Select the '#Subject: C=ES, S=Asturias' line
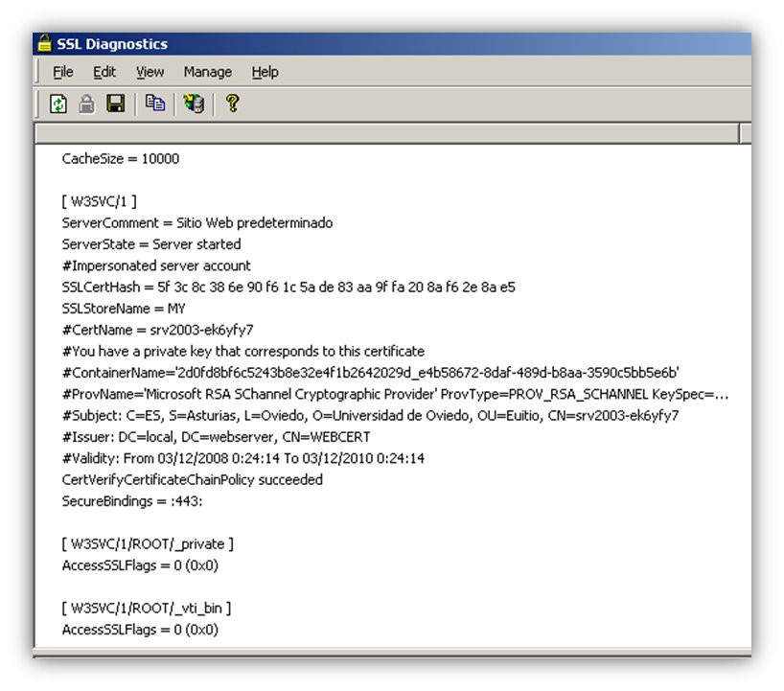Screen dimensions: 784x691 point(370,416)
